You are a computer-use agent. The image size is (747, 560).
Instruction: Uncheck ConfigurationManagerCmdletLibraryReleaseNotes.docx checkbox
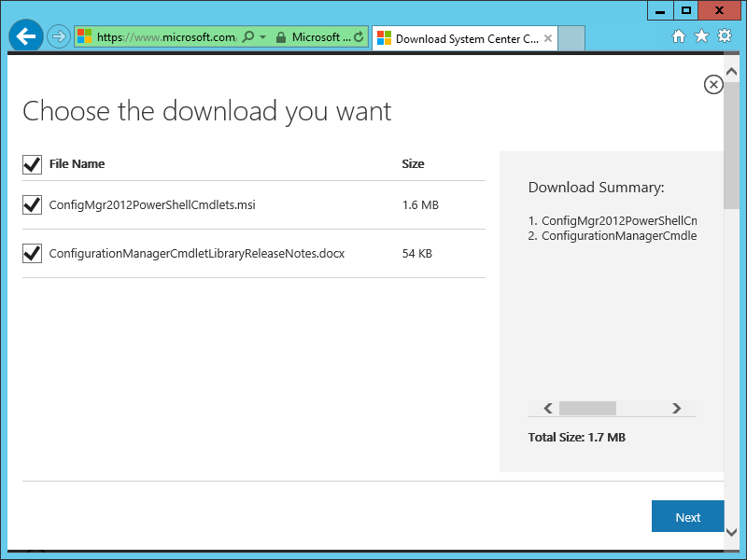coord(32,253)
